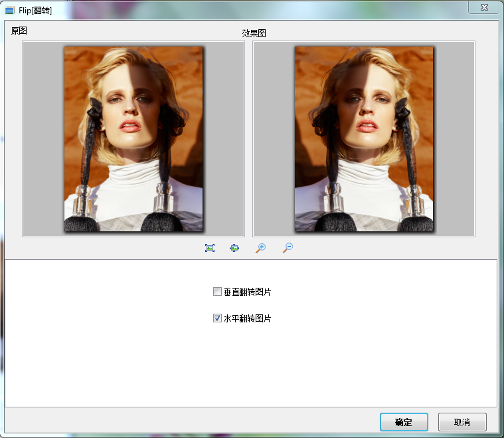
Task: Click the gray margin of the 原图 panel
Action: 42,139
